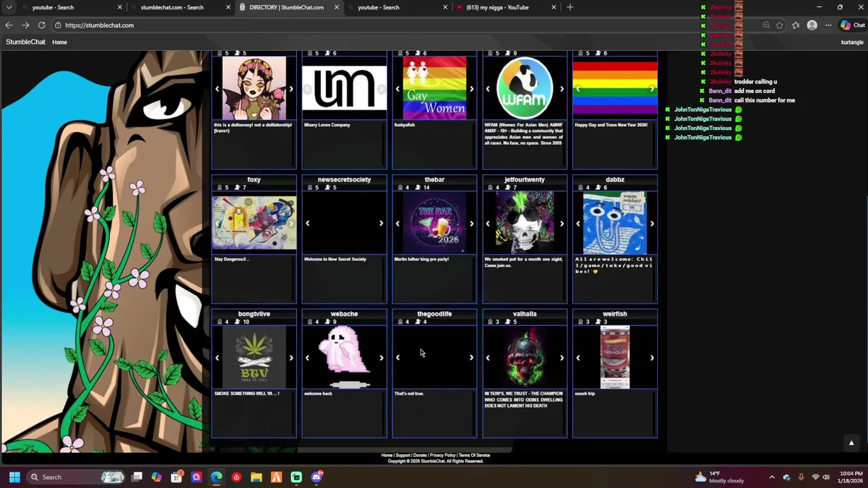Open a new browser tab

click(570, 7)
